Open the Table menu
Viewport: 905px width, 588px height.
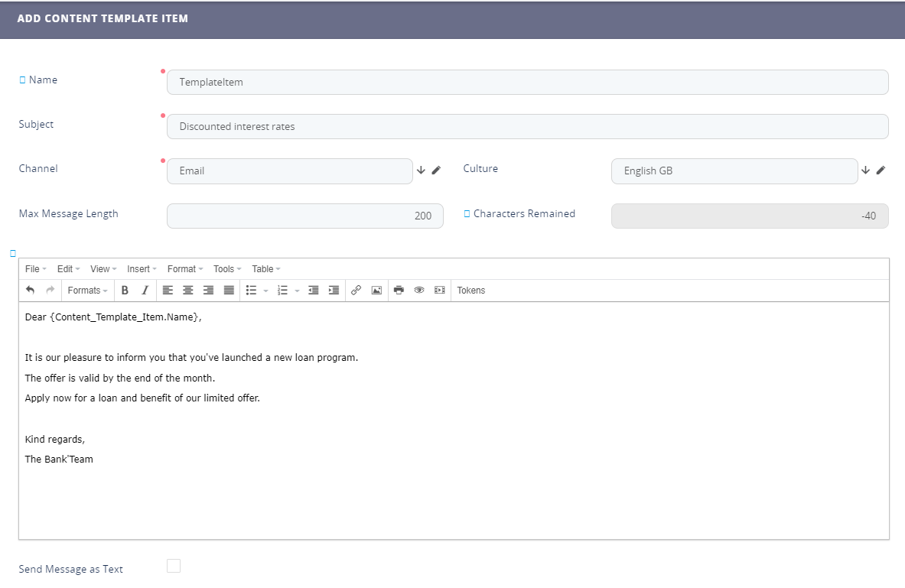265,269
